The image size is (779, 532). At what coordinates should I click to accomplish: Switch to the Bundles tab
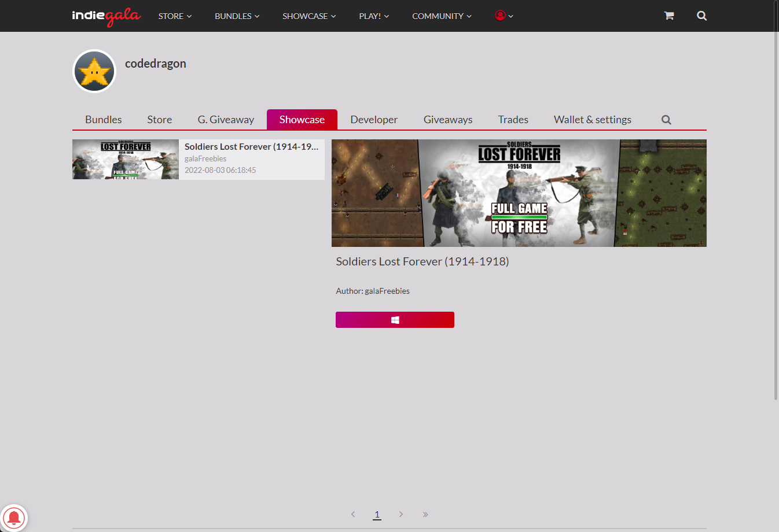click(104, 120)
